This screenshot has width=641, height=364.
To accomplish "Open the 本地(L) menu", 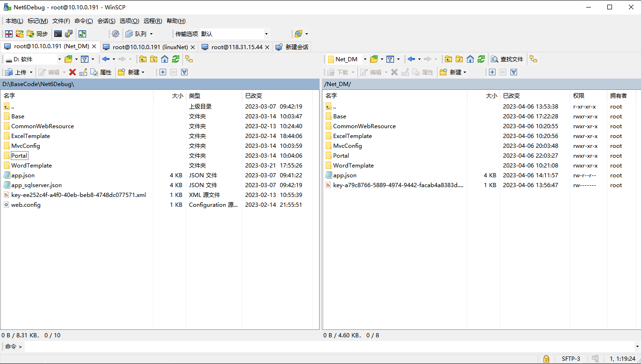I will click(15, 21).
